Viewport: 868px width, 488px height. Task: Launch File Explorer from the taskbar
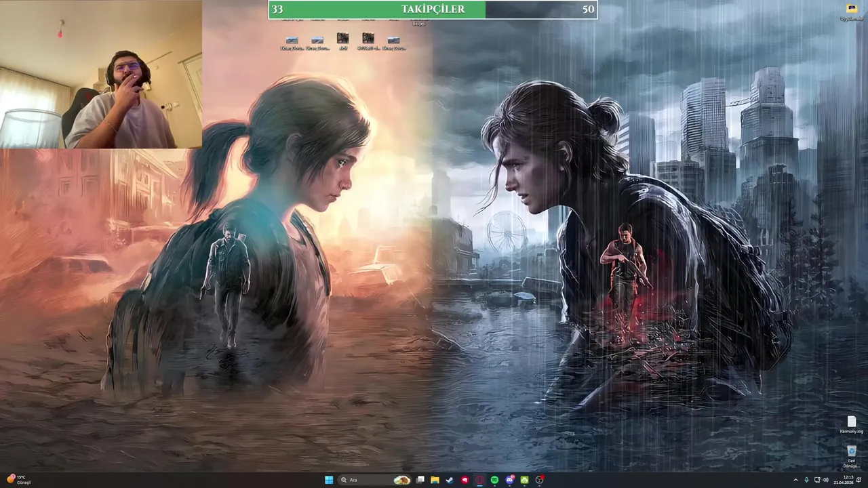tap(435, 480)
